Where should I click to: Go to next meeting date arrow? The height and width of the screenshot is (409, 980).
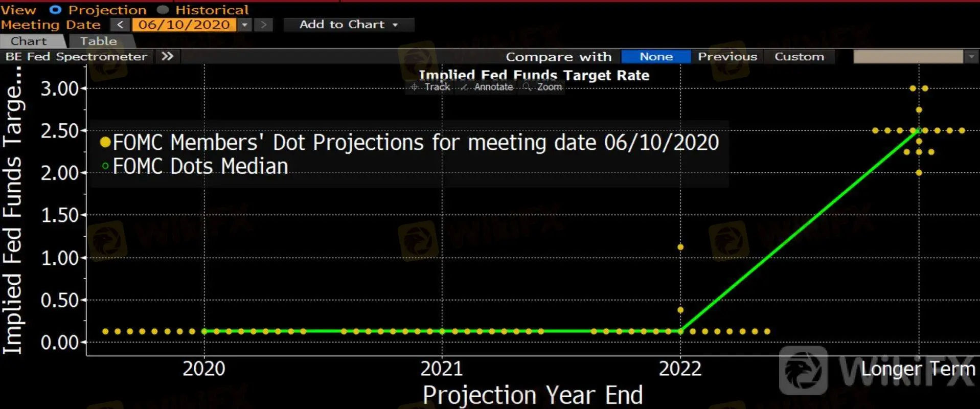(x=263, y=25)
